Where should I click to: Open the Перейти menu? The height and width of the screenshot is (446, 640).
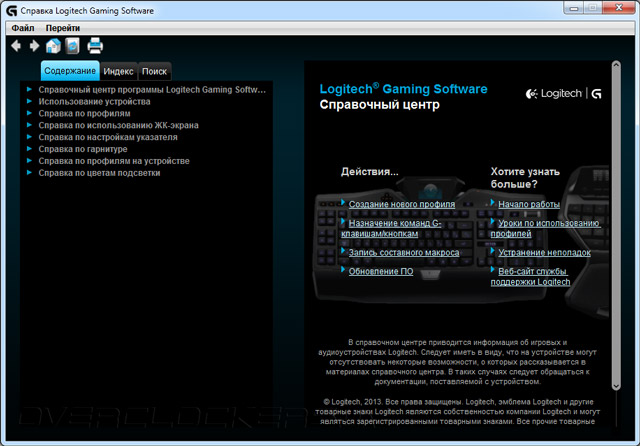(63, 28)
